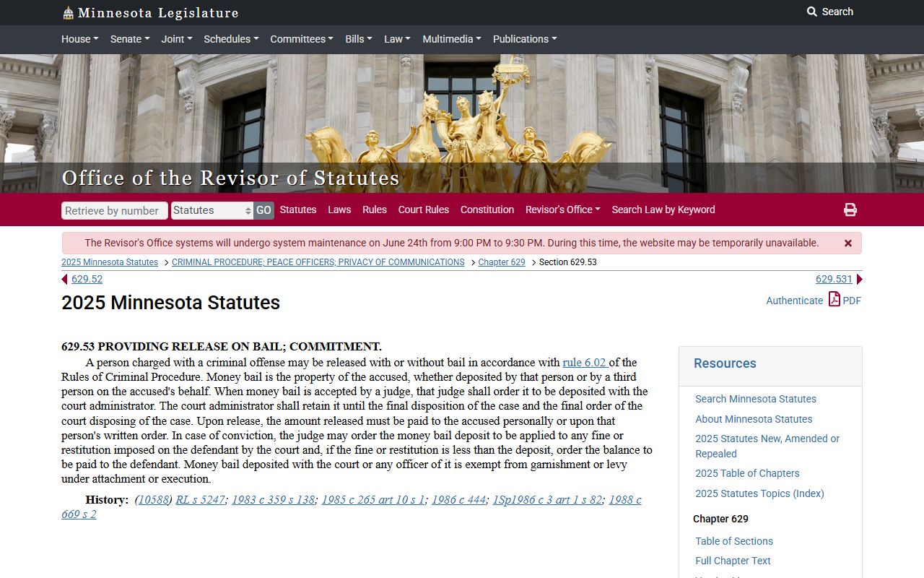Open 1983 c 359 s 138 link
Screen dimensions: 924x578
(274, 500)
